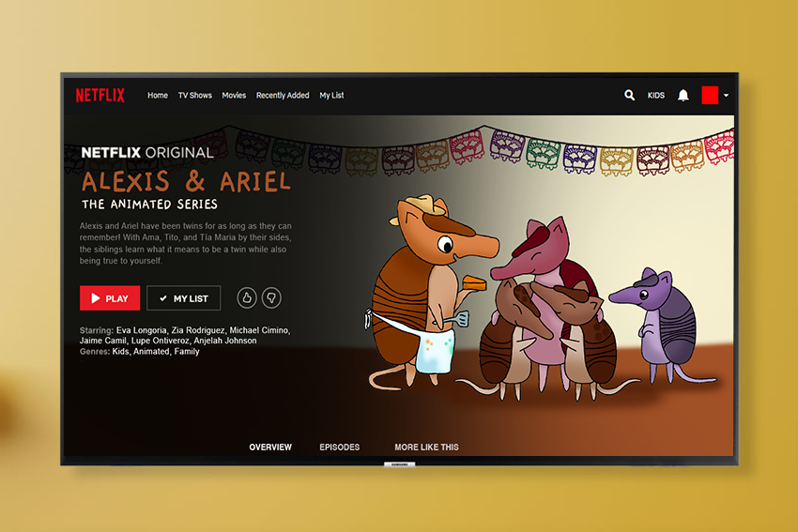Click cast name Jaime Camil

pyautogui.click(x=103, y=341)
